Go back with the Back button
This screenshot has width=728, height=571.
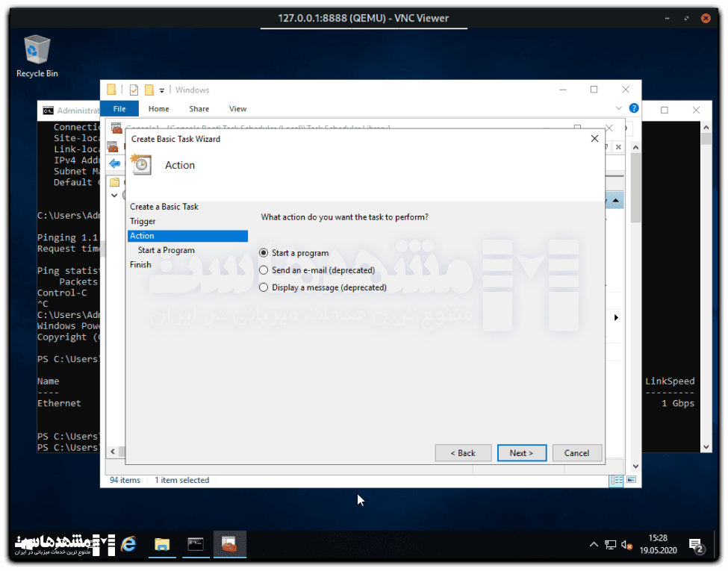tap(463, 453)
